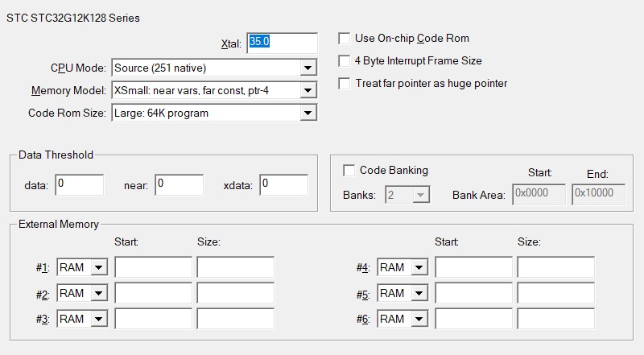Click the STC STC32G12K128 Series device label
Viewport: 644px width, 355px height.
73,18
